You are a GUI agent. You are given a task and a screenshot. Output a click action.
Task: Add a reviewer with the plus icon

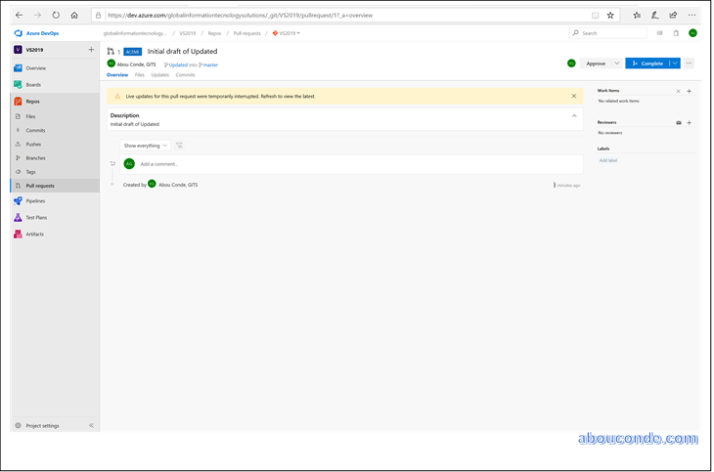pyautogui.click(x=689, y=122)
